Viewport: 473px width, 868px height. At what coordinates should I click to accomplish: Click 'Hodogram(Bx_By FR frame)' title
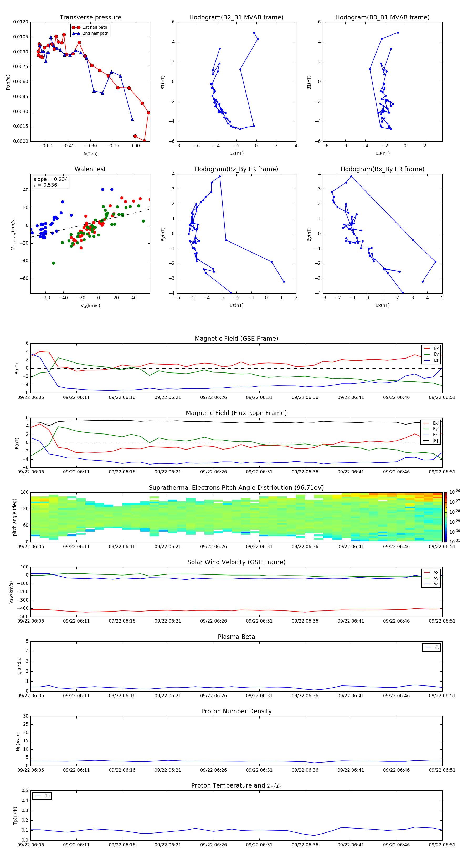pyautogui.click(x=382, y=169)
